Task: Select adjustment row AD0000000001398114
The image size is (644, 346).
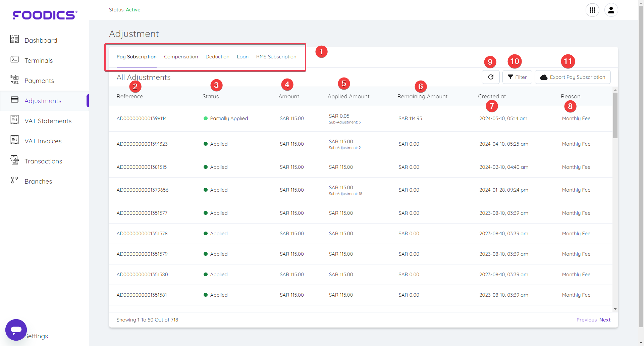Action: [142, 118]
